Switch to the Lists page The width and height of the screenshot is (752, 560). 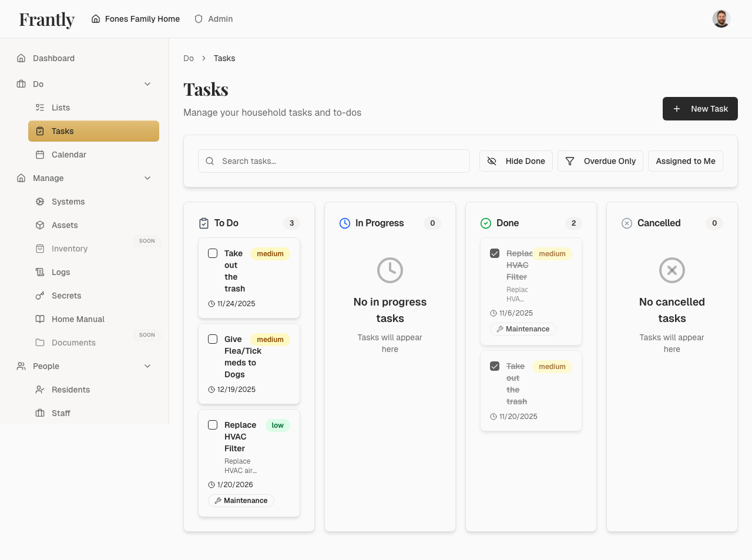61,108
